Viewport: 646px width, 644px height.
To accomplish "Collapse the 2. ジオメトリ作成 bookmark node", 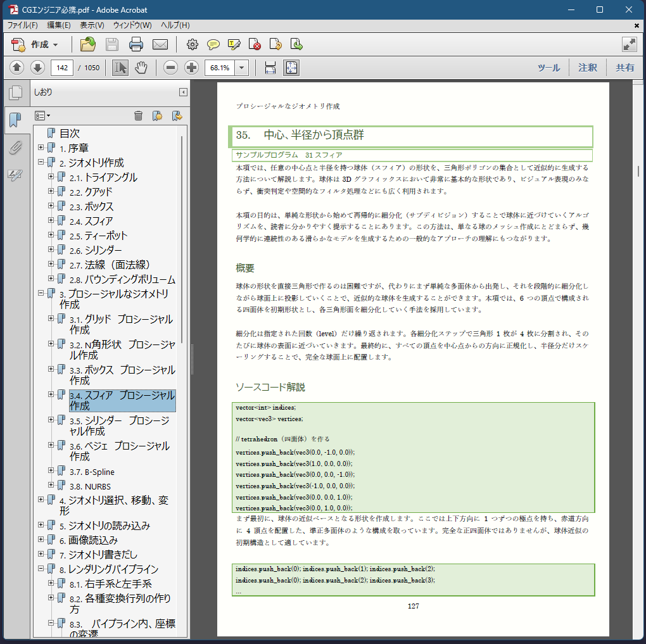I will coord(41,162).
